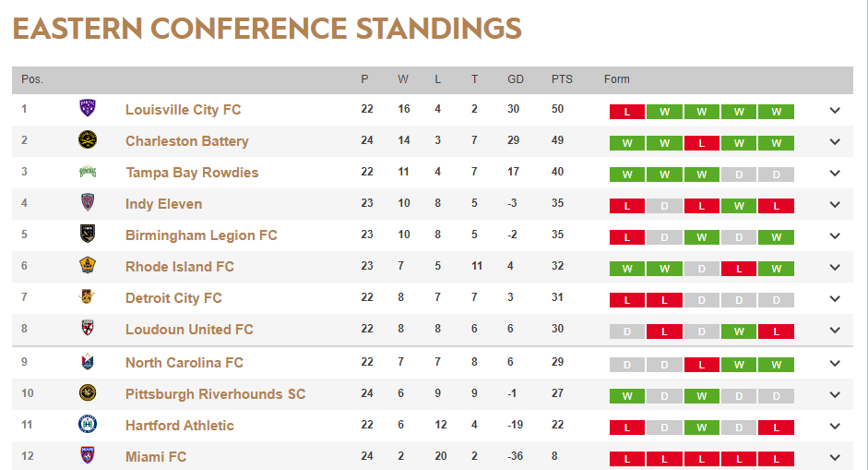Click Louisville City's red L form badge
Screen dimensions: 868x470
click(x=627, y=112)
